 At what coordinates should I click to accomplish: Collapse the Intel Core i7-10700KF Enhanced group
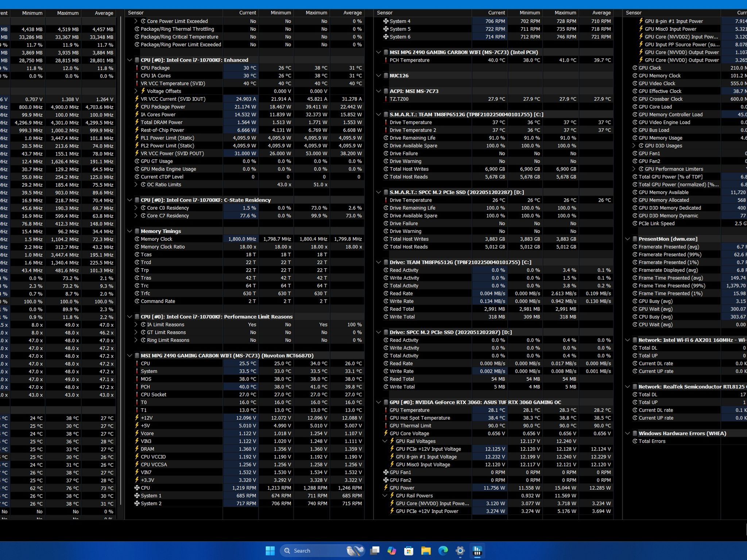coord(129,60)
